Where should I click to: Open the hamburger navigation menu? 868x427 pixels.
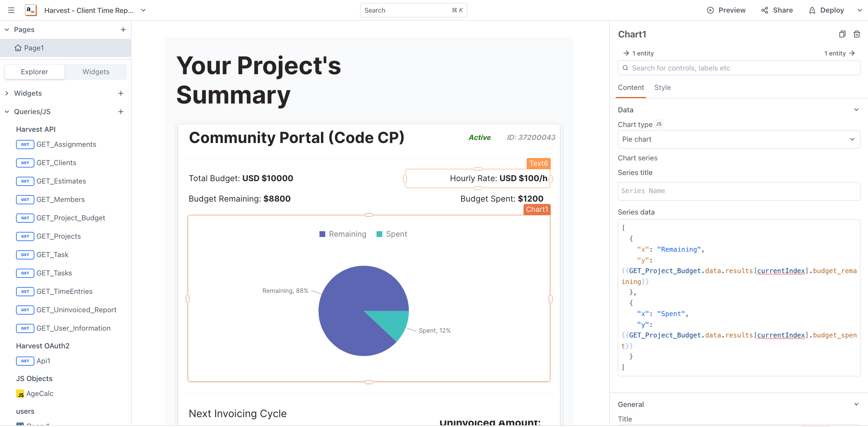click(11, 10)
